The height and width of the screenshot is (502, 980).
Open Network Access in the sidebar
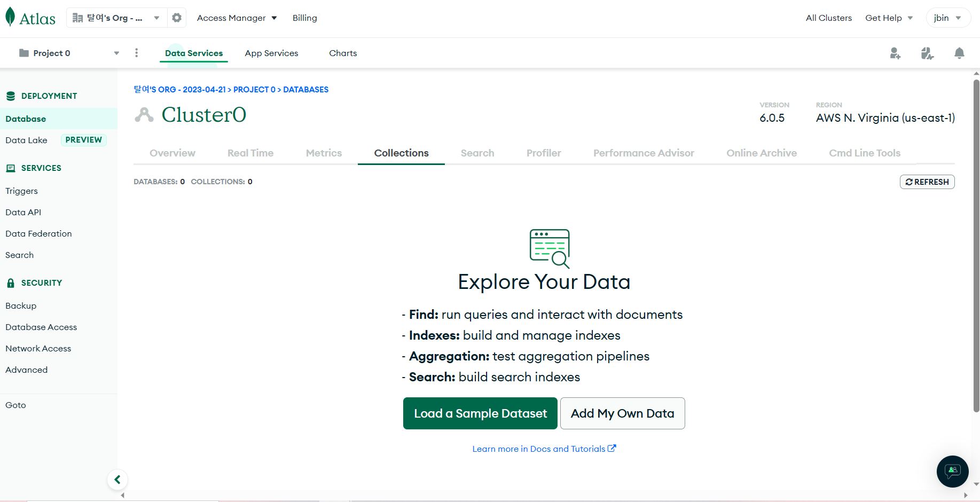38,348
